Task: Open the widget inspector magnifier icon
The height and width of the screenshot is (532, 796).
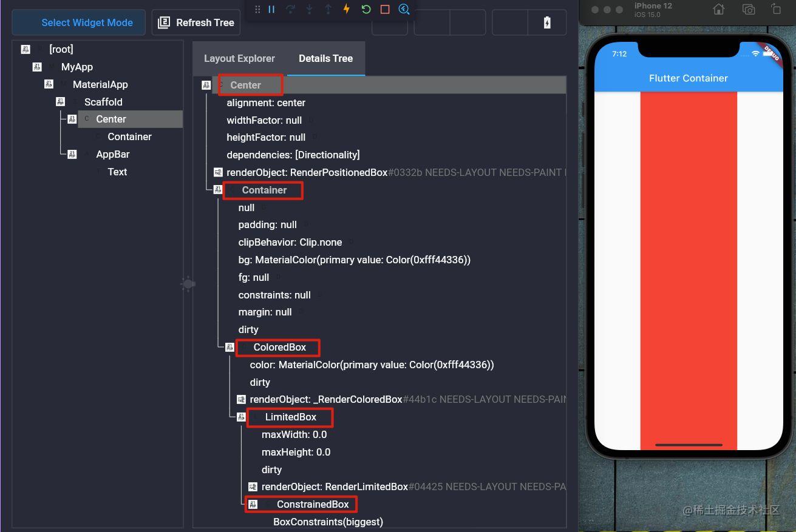Action: tap(404, 9)
